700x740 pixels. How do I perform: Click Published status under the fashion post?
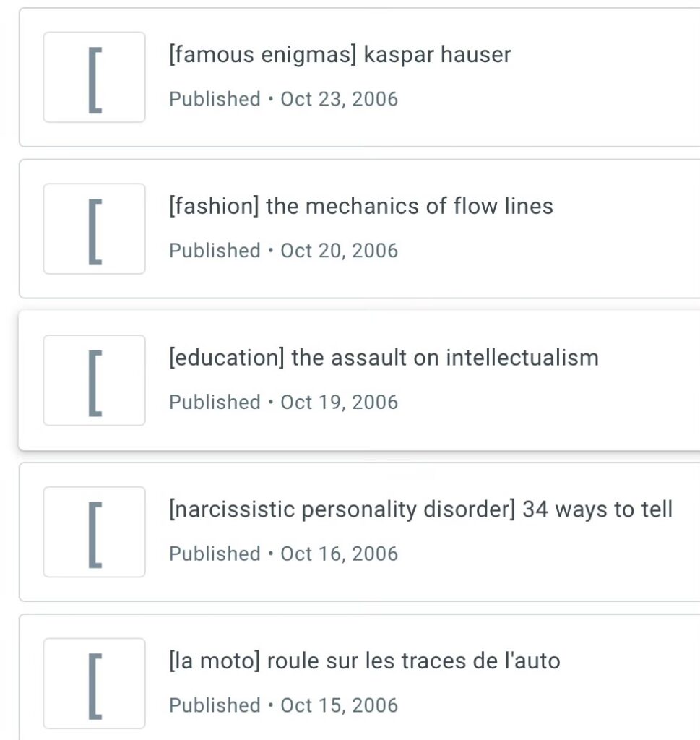215,251
